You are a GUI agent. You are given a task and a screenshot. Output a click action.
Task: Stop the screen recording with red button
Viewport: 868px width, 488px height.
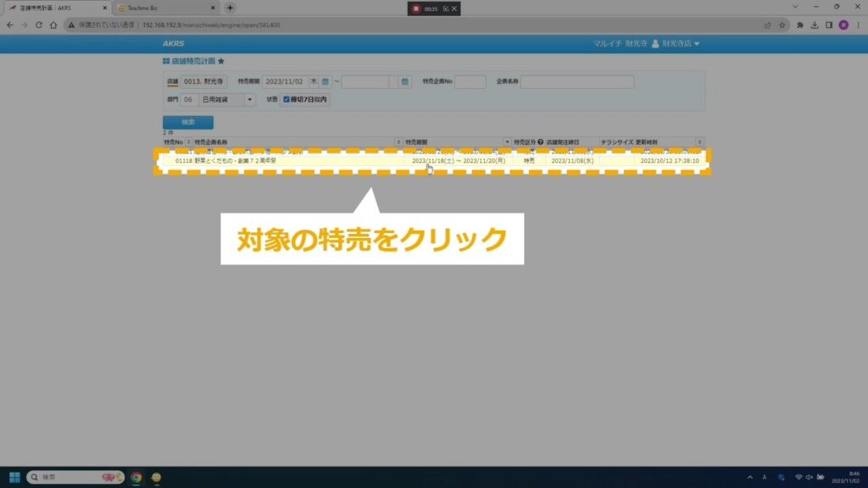tap(417, 8)
